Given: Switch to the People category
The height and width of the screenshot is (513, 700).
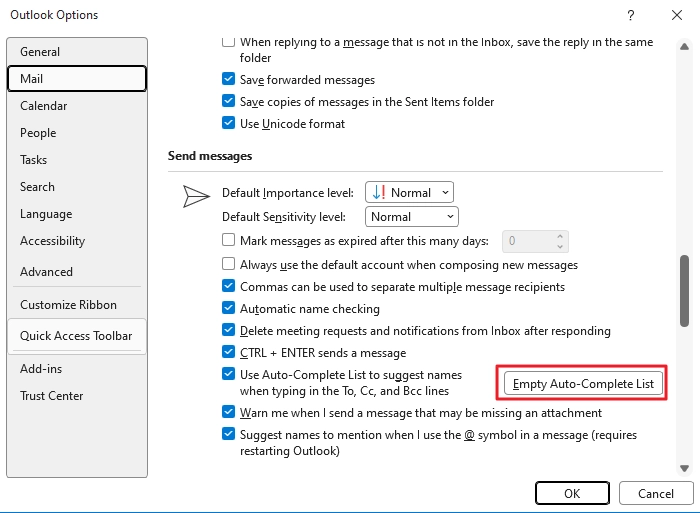Looking at the screenshot, I should click(77, 133).
